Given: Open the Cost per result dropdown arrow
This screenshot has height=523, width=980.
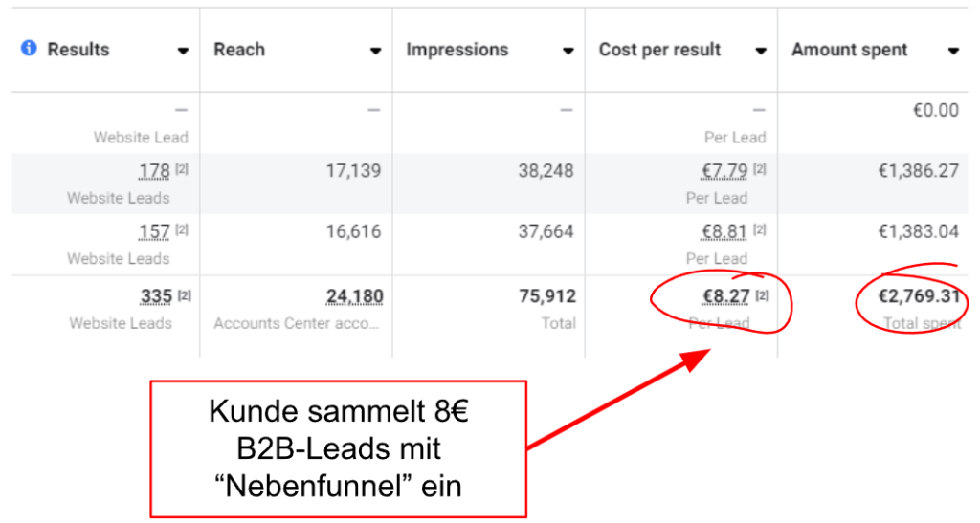Looking at the screenshot, I should [x=761, y=52].
